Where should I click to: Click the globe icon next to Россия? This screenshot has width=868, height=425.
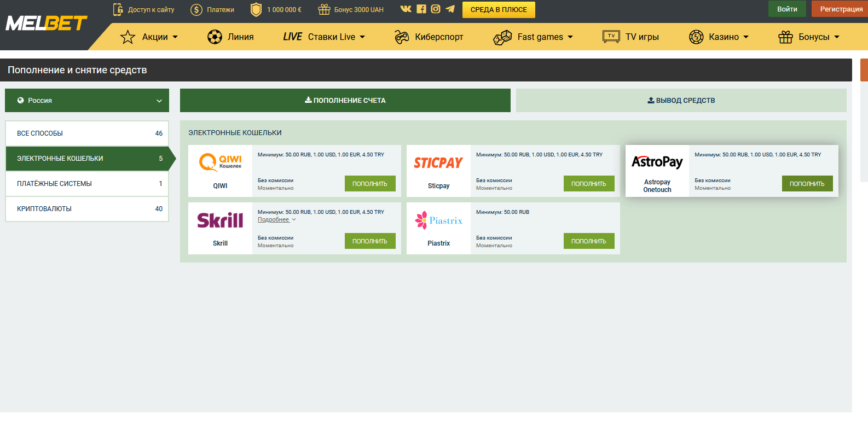point(20,101)
